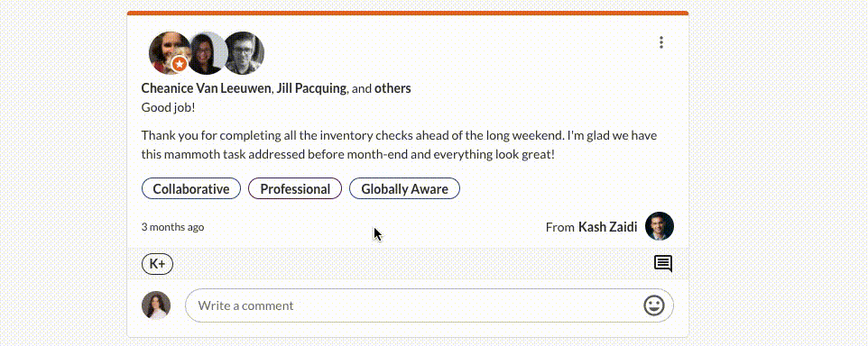Image resolution: width=868 pixels, height=346 pixels.
Task: Click the K+ reaction button
Action: pyautogui.click(x=158, y=264)
